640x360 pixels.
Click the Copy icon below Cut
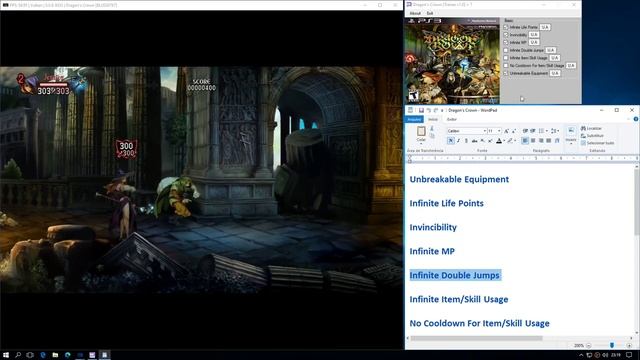point(432,136)
